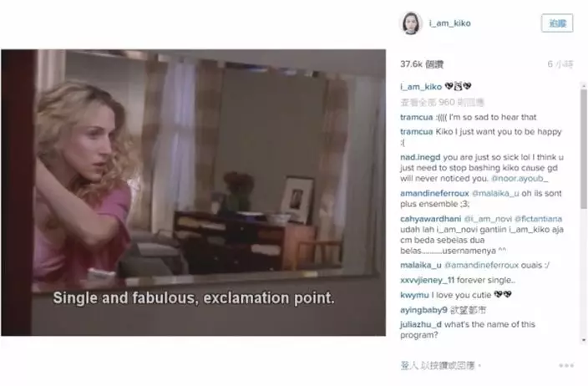Follow the @fictantiana mention link
The height and width of the screenshot is (386, 588).
click(538, 219)
